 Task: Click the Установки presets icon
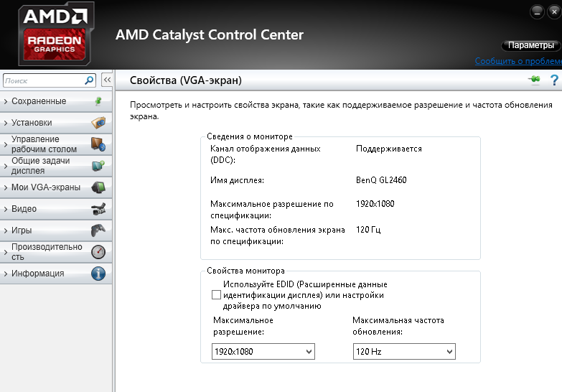98,123
